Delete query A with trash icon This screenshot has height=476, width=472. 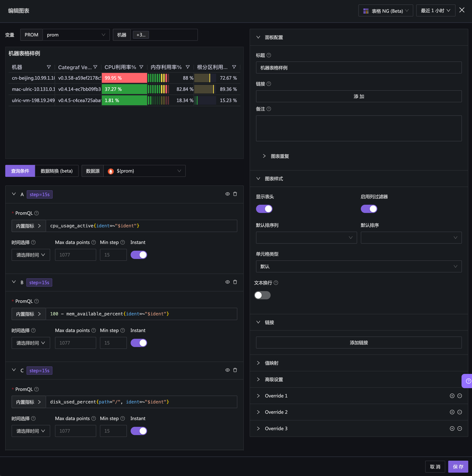pos(235,194)
